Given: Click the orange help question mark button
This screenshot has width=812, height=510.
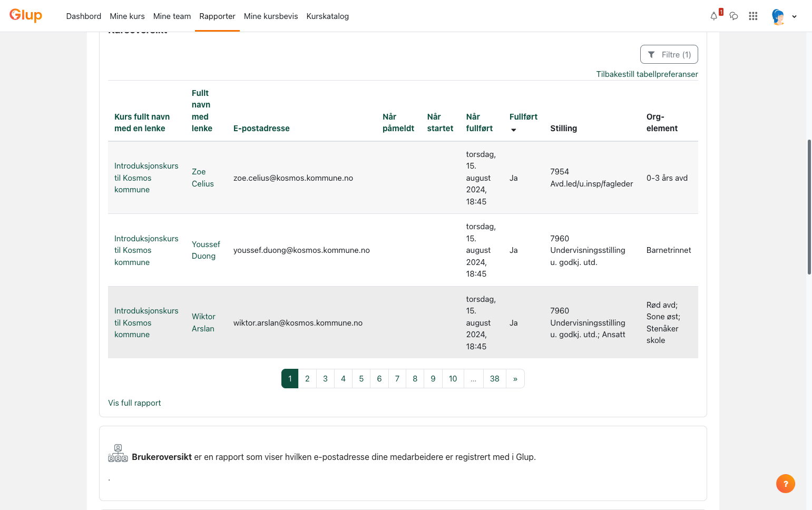Looking at the screenshot, I should pyautogui.click(x=785, y=484).
